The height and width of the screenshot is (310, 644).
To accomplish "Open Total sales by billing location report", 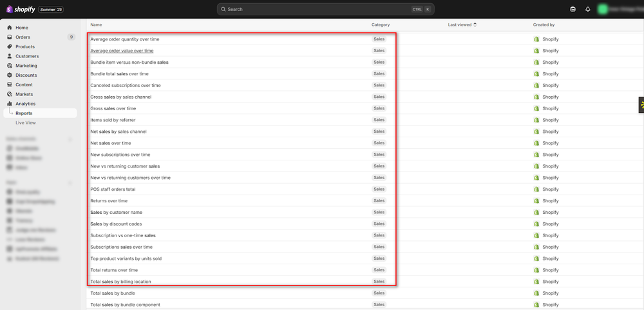I will [x=121, y=282].
